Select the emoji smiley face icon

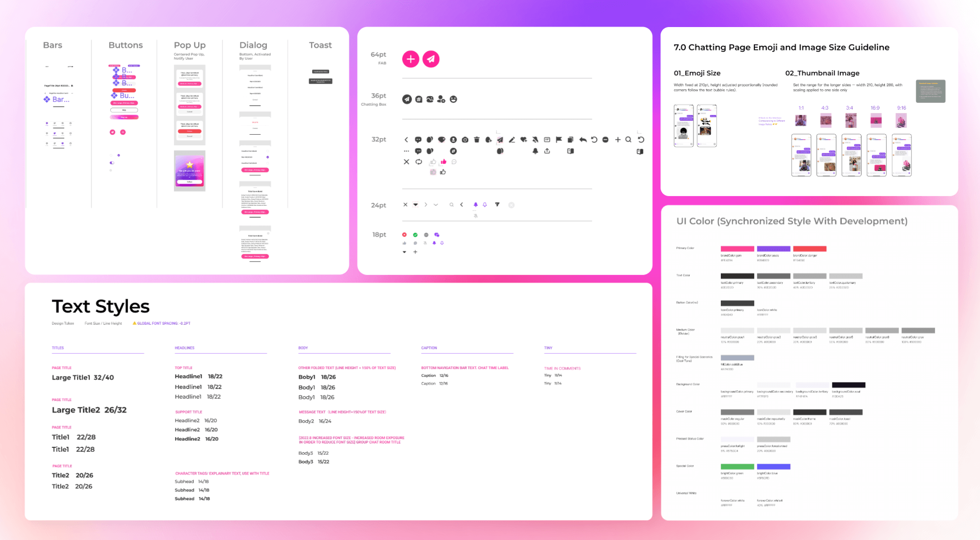454,99
